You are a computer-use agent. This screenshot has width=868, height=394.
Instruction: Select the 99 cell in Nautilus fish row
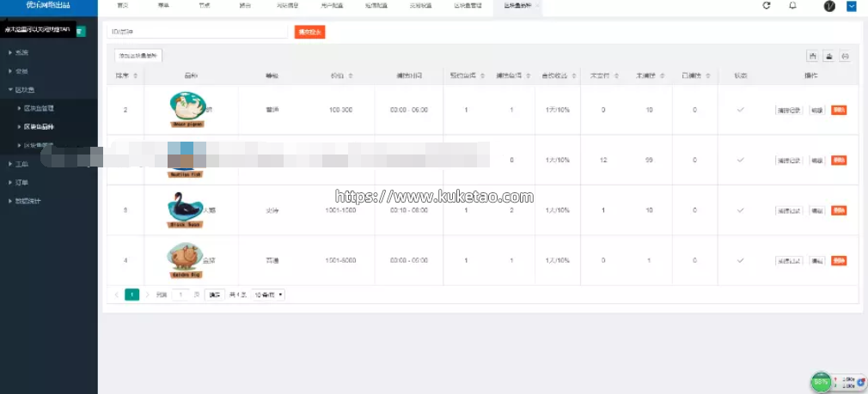pos(650,161)
